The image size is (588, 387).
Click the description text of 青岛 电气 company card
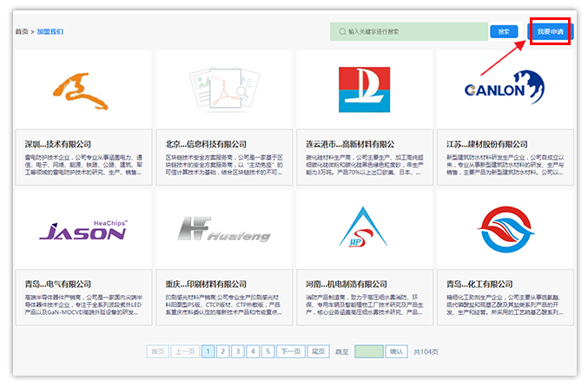83,305
